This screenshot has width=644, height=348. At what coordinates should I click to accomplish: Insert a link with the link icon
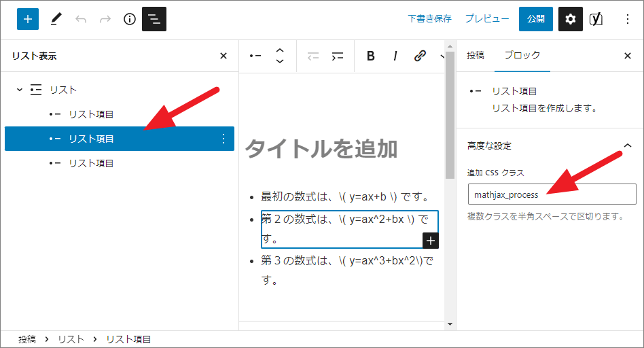coord(420,56)
